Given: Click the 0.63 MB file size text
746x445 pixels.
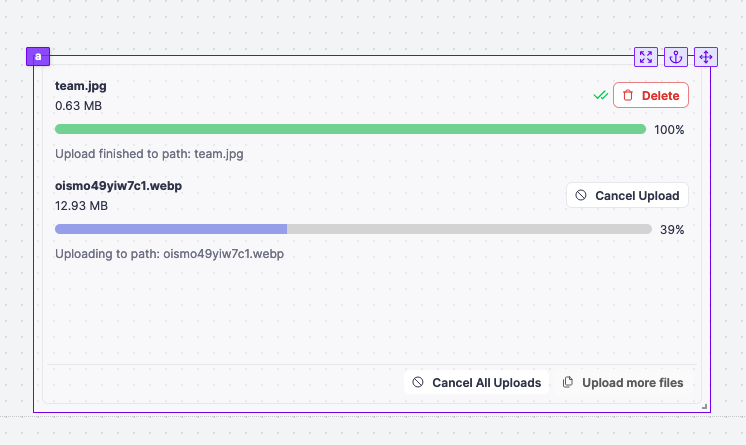Looking at the screenshot, I should 78,106.
